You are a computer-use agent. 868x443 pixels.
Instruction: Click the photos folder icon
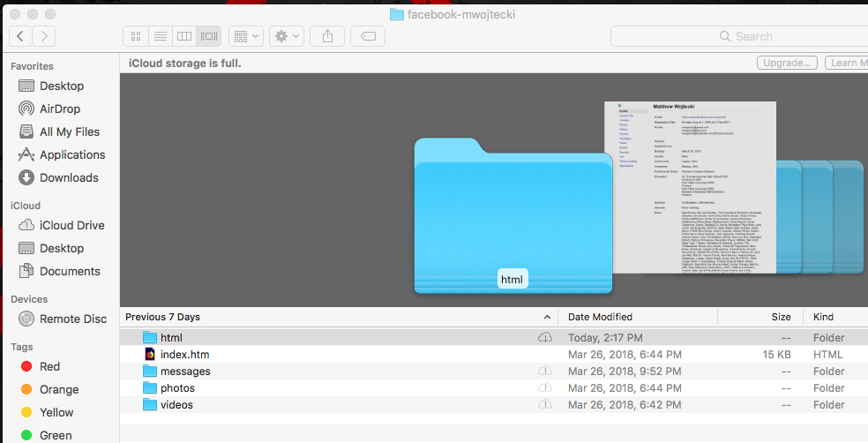coord(150,387)
